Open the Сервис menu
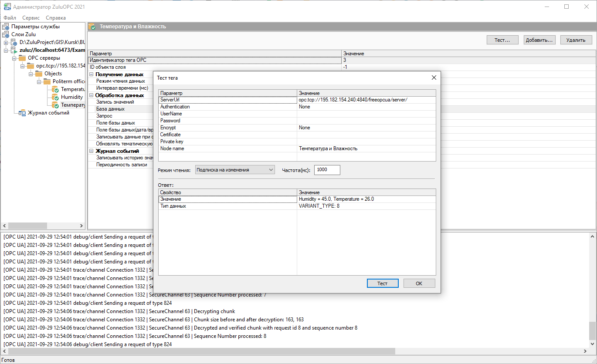The width and height of the screenshot is (597, 364). 31,18
